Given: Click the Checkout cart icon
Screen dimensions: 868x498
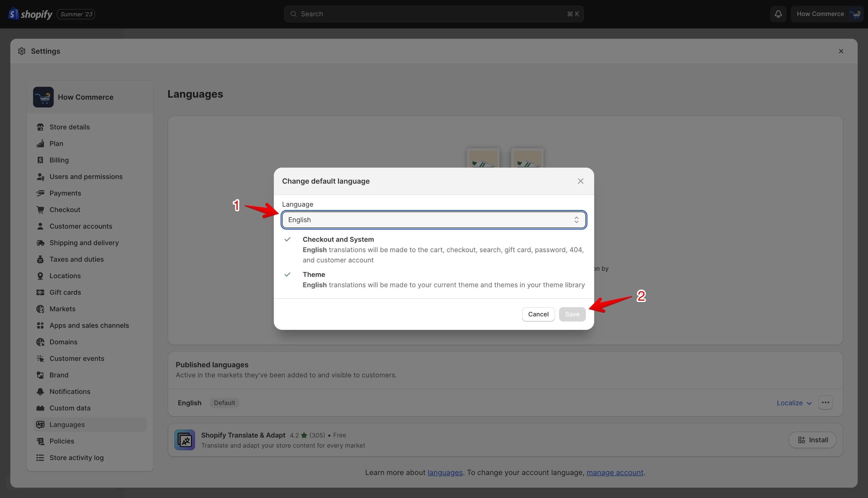Looking at the screenshot, I should click(40, 210).
